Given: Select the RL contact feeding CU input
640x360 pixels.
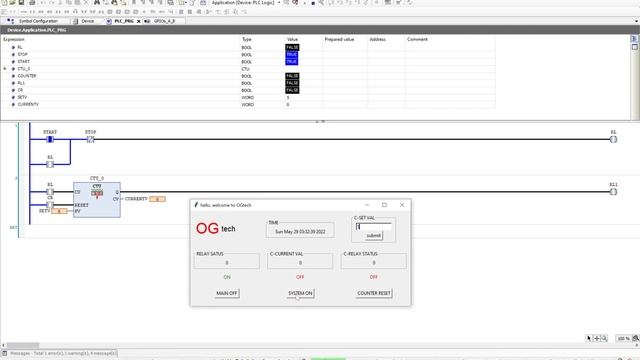Looking at the screenshot, I should click(x=50, y=191).
